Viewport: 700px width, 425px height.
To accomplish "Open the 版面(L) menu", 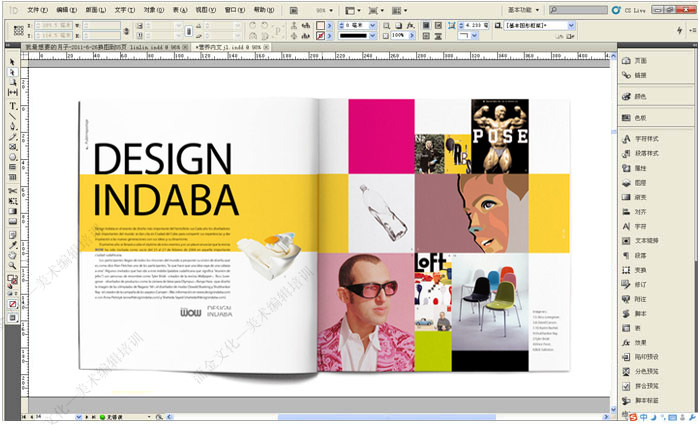I will tap(96, 10).
